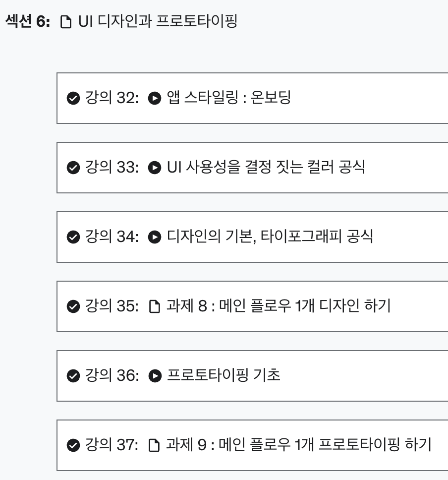
Task: Expand details for 강의 35 assignment
Action: tap(248, 306)
